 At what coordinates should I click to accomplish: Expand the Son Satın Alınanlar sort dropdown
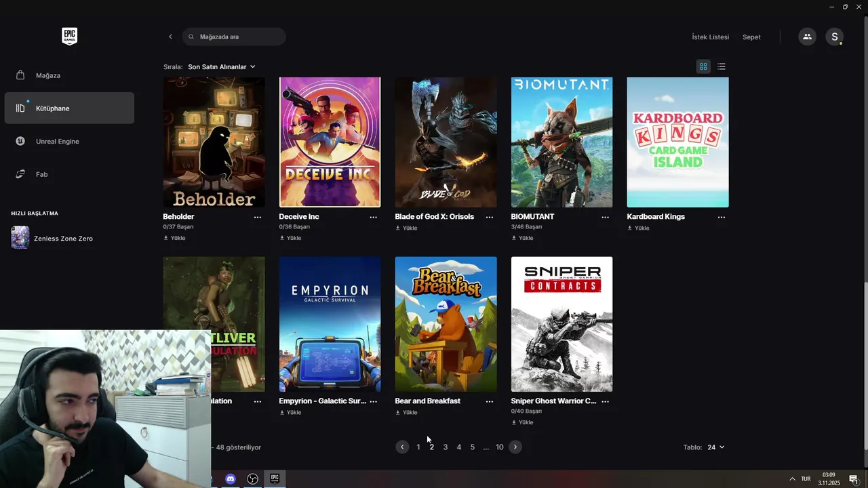point(222,66)
